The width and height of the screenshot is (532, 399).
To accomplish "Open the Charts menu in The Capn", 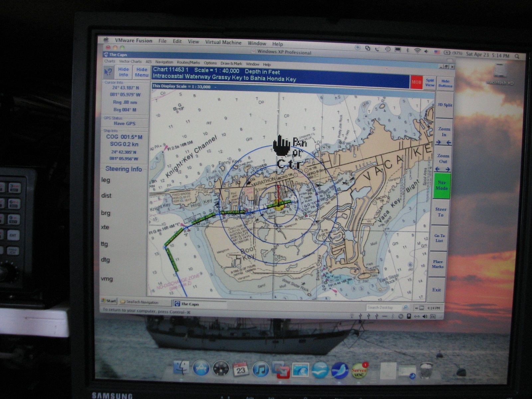I will point(109,61).
